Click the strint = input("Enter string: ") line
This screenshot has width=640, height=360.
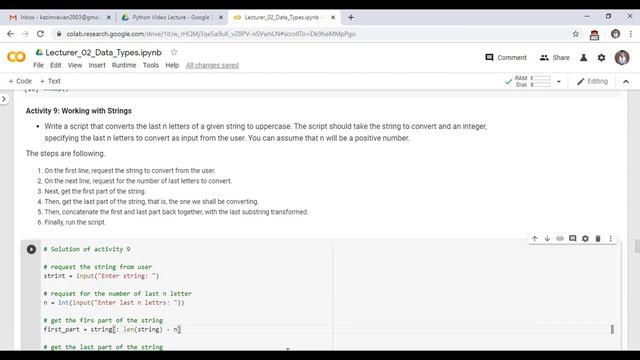[x=101, y=276]
